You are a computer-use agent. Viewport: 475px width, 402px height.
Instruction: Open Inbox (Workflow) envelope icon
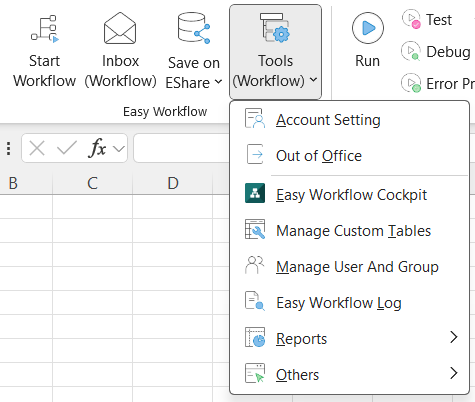coord(120,28)
